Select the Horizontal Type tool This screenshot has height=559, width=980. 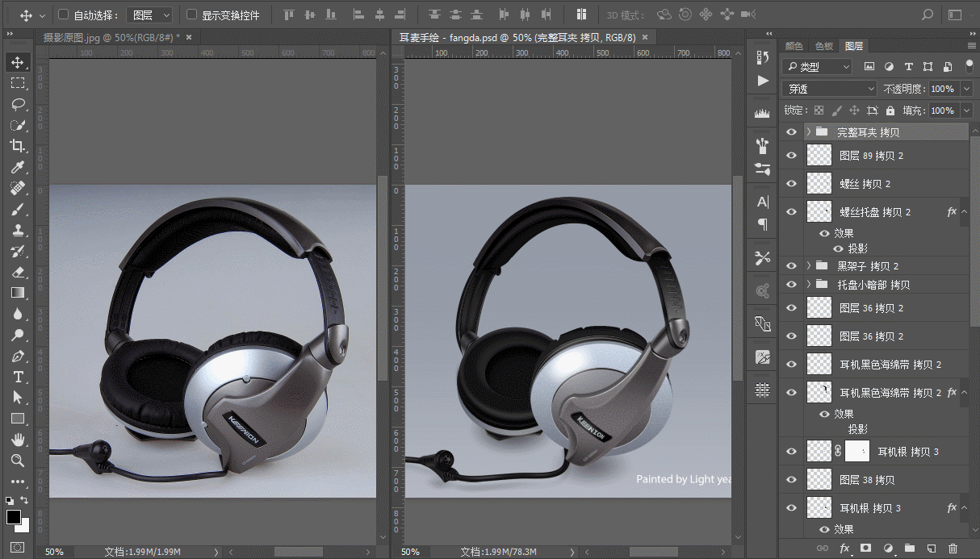click(17, 377)
